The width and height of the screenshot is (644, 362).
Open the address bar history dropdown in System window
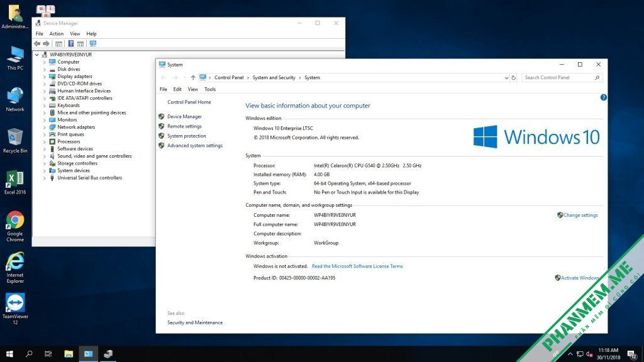[x=506, y=77]
